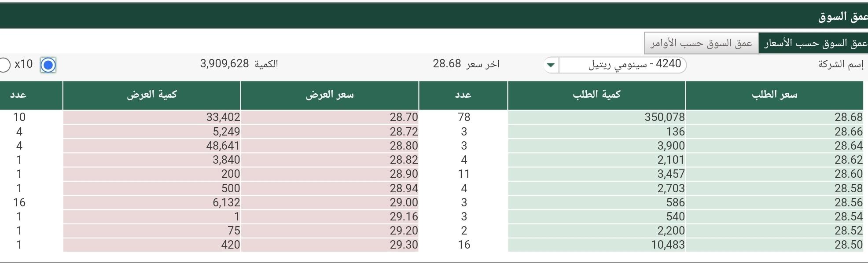This screenshot has height=264, width=868.
Task: Click bid price 28.68 cell
Action: (x=774, y=117)
